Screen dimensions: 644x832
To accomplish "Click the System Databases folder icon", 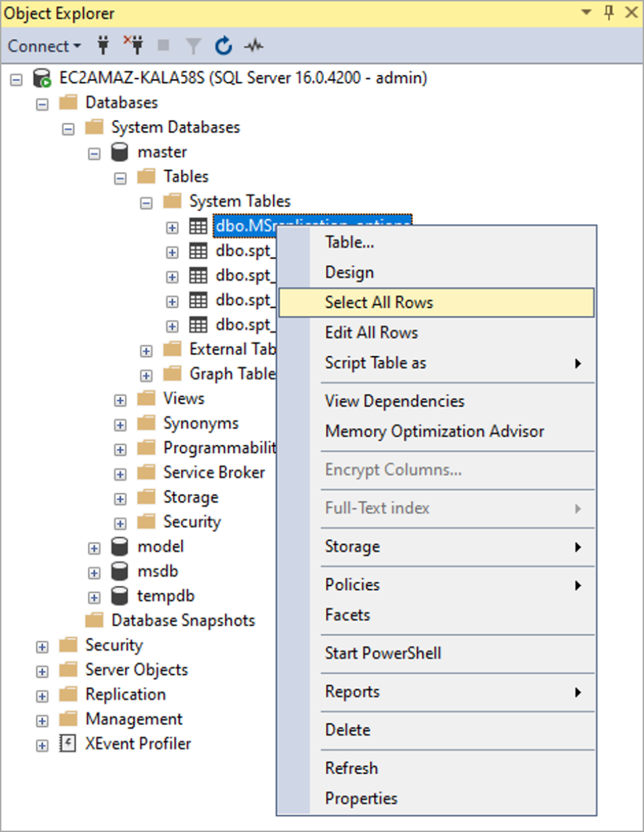I will (94, 127).
